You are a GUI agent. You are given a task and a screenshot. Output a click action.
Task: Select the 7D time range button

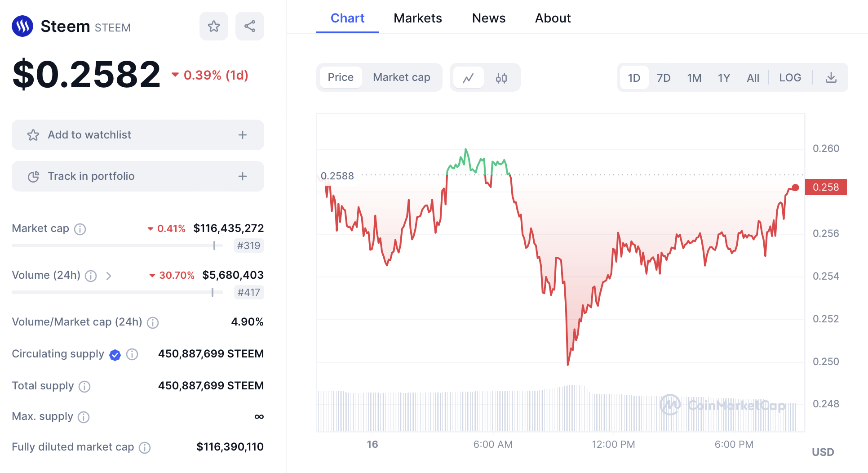pyautogui.click(x=664, y=78)
